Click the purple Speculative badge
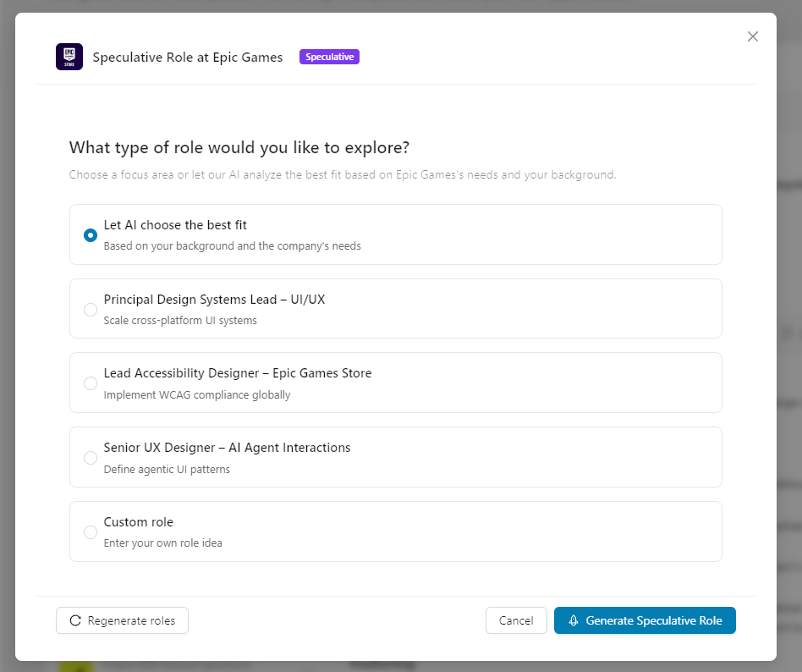 click(329, 57)
